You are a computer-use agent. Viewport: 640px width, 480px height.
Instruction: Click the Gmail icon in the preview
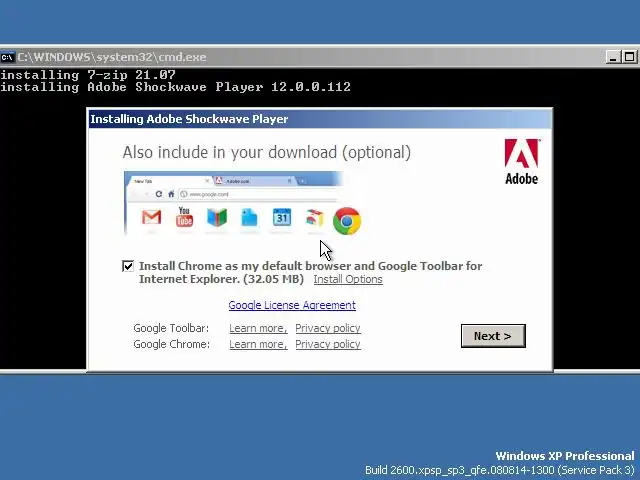[x=151, y=217]
